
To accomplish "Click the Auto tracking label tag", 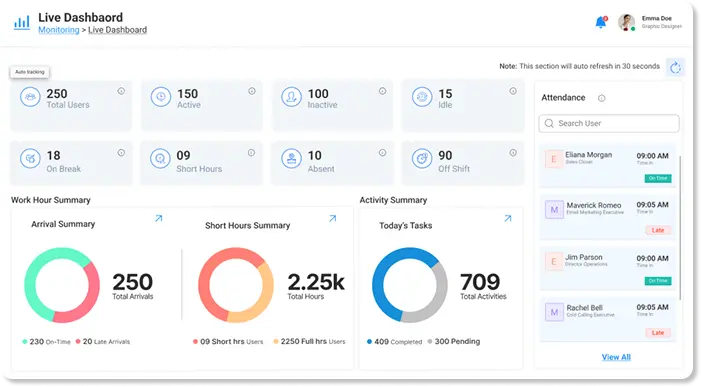I will (30, 72).
